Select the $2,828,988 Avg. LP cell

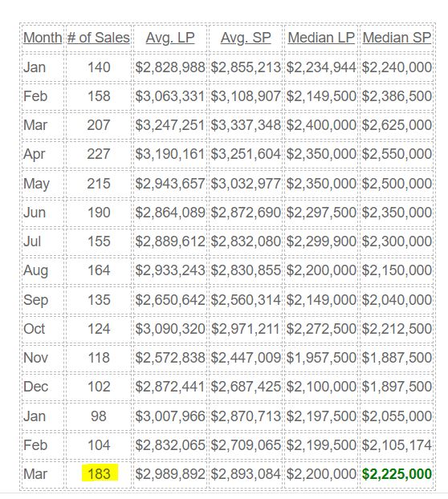click(x=170, y=67)
